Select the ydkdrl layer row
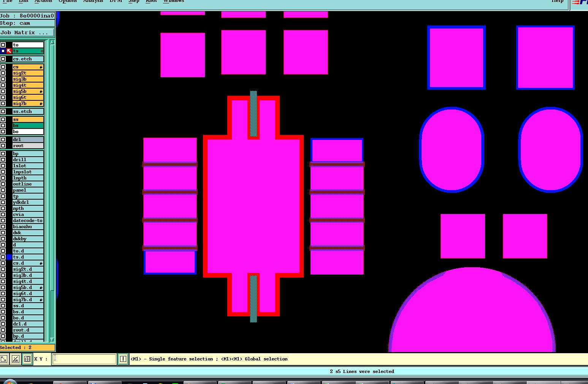The width and height of the screenshot is (588, 384). click(28, 202)
